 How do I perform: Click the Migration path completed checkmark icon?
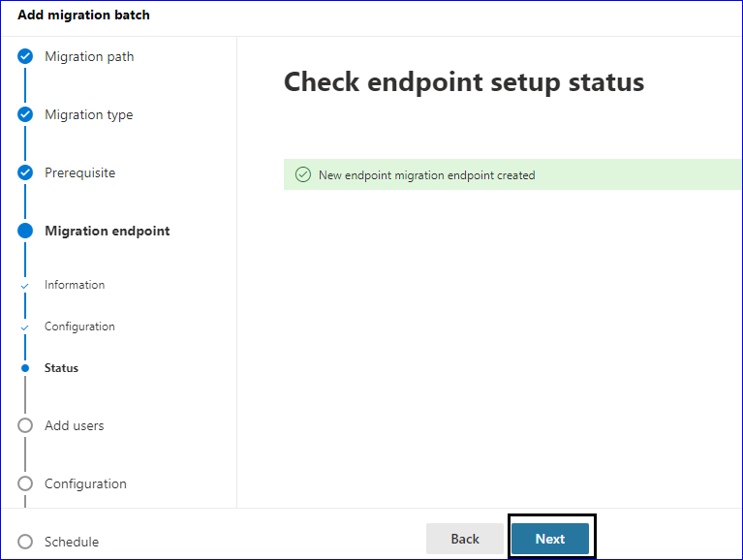[x=25, y=56]
